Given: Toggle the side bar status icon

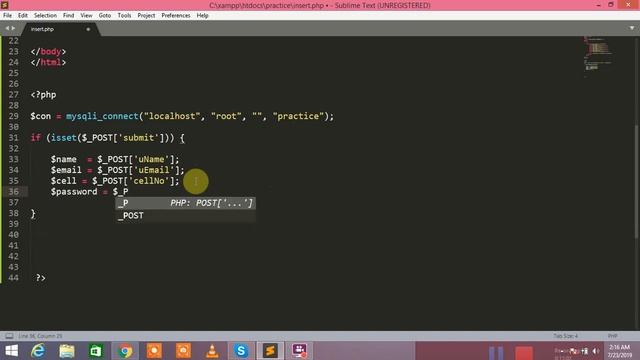Looking at the screenshot, I should [x=9, y=336].
